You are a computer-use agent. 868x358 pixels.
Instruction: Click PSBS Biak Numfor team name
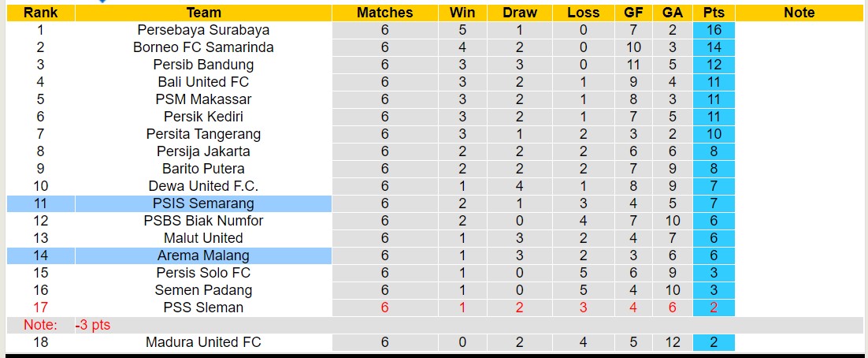click(x=203, y=221)
